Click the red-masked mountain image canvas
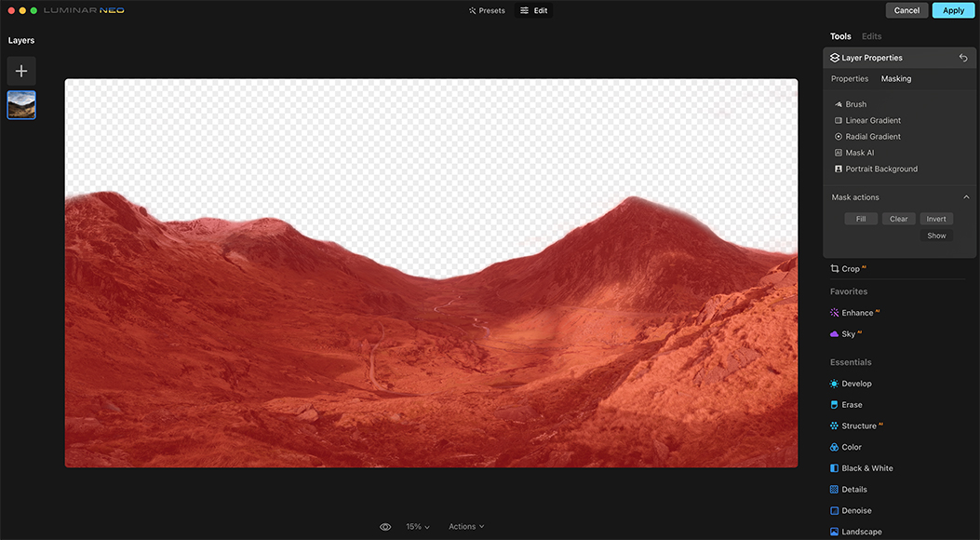 coord(431,273)
